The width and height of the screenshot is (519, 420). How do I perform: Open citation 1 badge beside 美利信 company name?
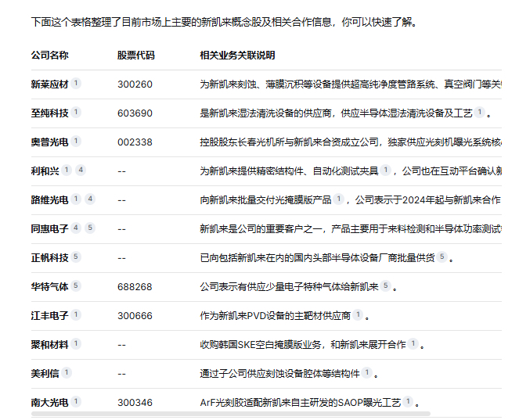click(x=67, y=373)
